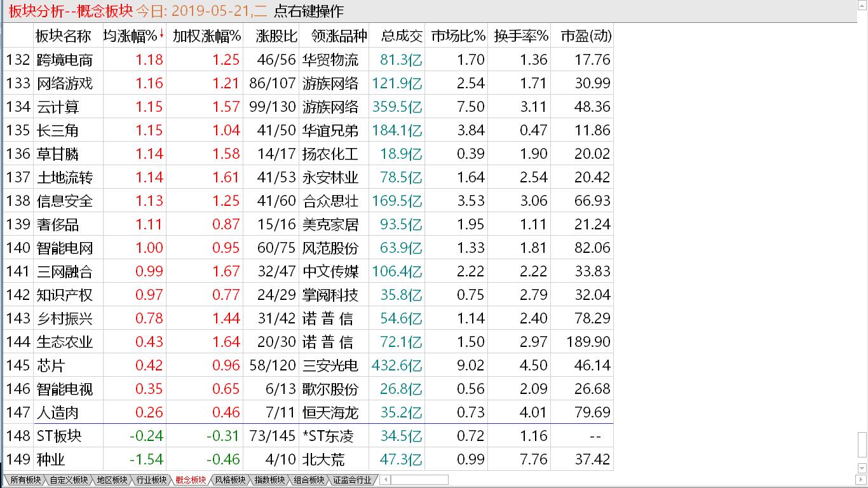Select the 指数板块 tab

[x=269, y=480]
